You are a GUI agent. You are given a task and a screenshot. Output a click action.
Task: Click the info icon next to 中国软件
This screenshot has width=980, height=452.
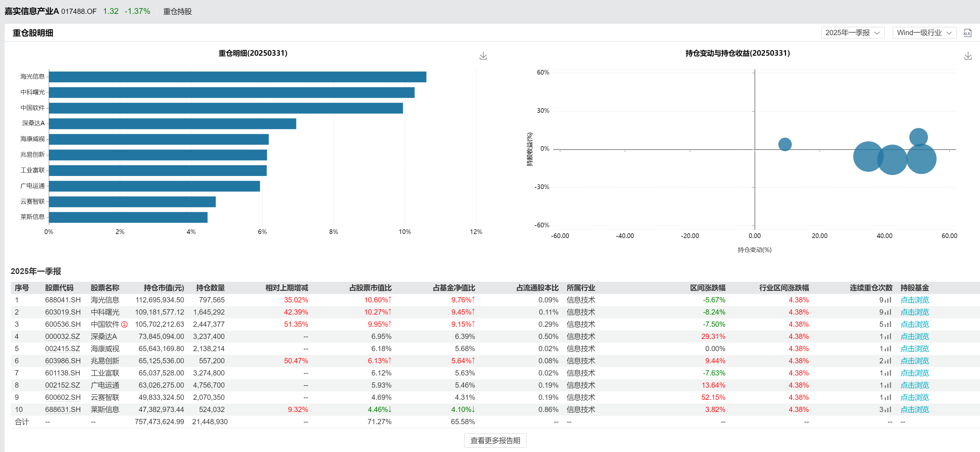(124, 324)
